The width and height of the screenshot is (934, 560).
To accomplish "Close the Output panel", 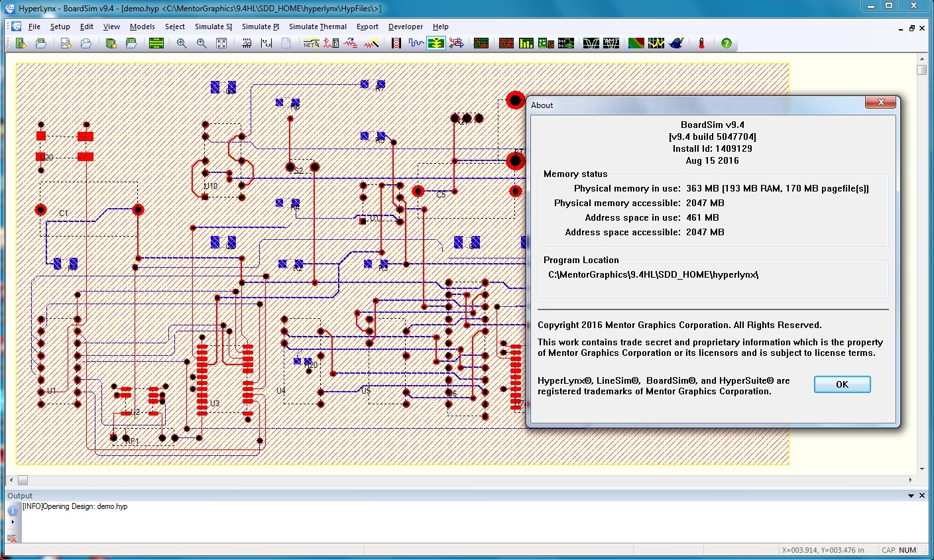I will 922,496.
